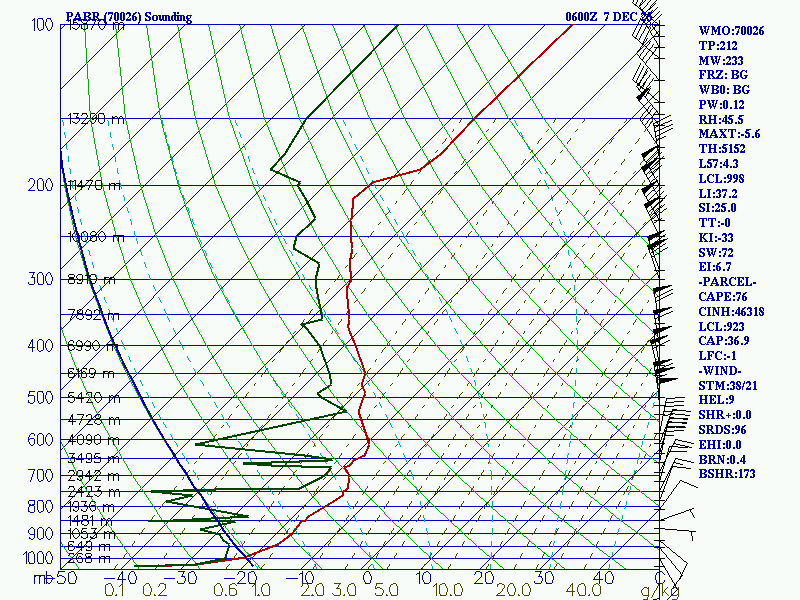Click the 10080 m height label
This screenshot has height=600, width=800.
pos(96,237)
